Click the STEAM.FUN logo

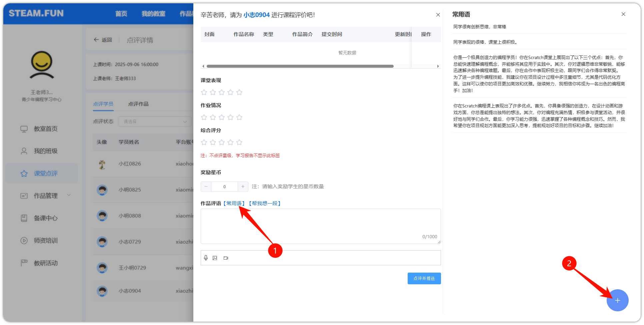point(36,13)
